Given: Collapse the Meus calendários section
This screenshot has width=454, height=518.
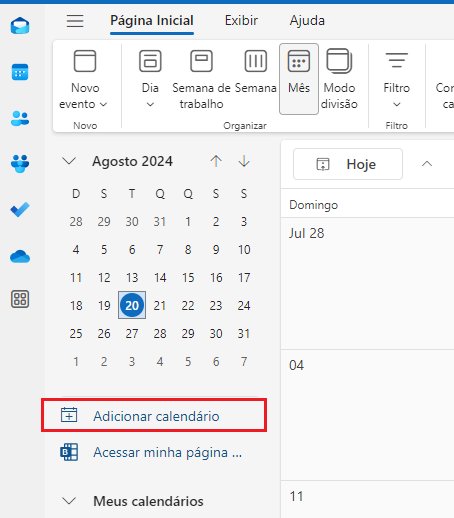Looking at the screenshot, I should coord(69,501).
